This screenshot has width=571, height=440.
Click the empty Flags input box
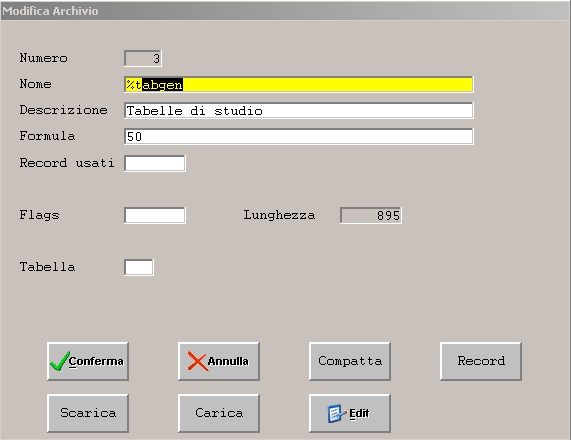155,215
